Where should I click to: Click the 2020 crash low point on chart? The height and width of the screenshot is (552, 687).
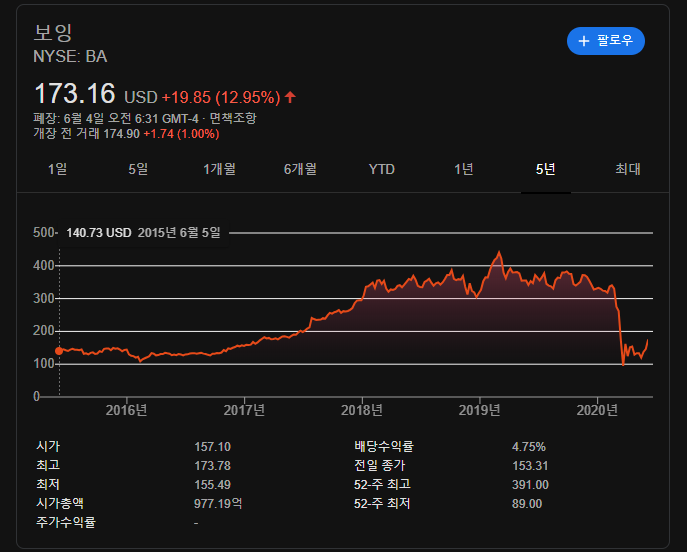(x=623, y=364)
